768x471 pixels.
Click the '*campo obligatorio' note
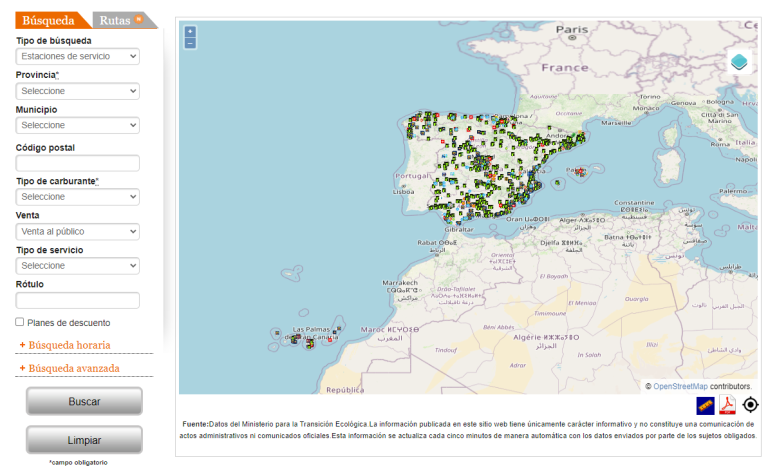click(78, 462)
